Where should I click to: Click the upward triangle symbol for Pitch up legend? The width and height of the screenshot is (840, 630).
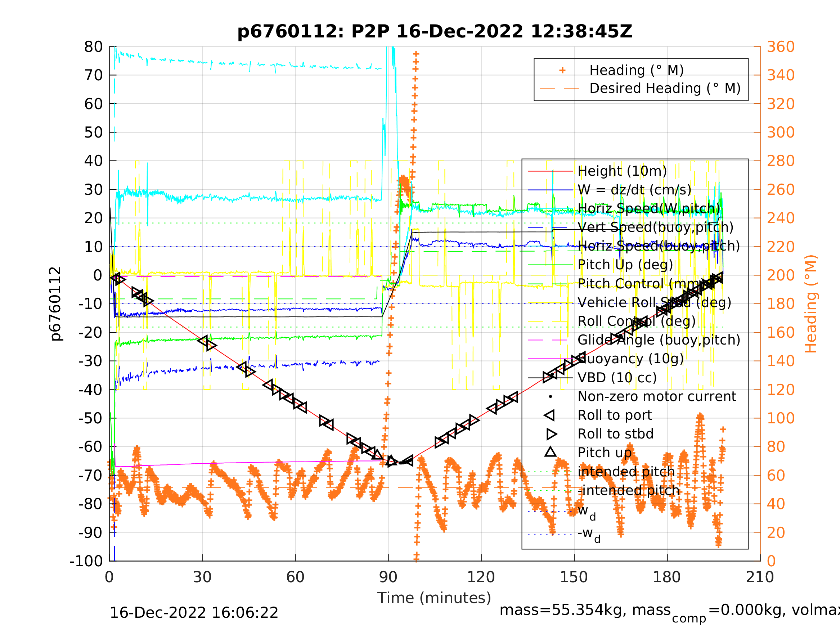tap(550, 452)
